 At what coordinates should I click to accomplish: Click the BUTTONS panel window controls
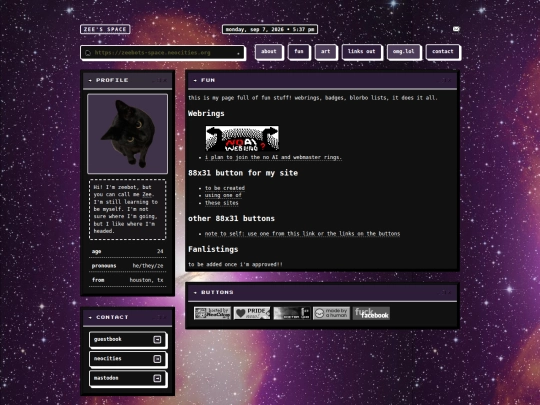point(444,292)
